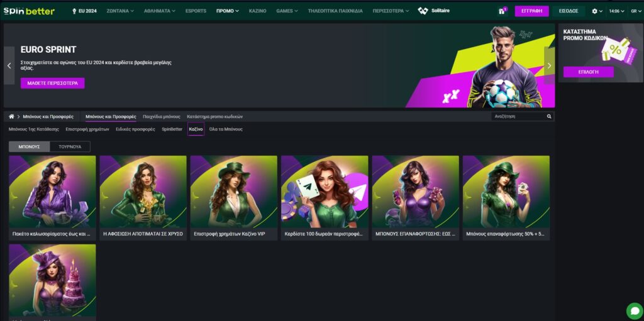Open the settings gear dropdown

point(597,11)
